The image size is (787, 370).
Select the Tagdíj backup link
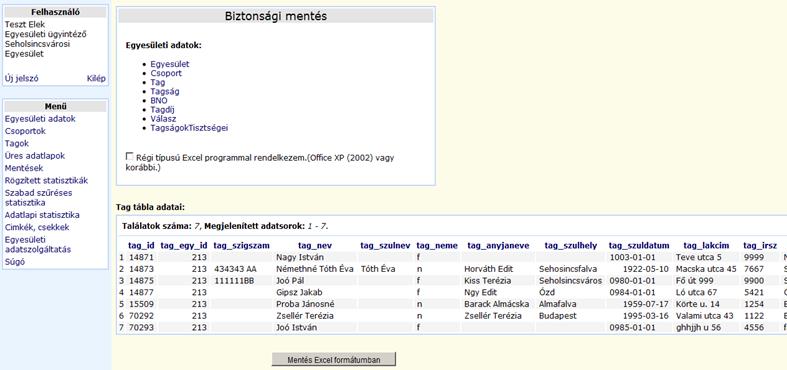point(162,109)
